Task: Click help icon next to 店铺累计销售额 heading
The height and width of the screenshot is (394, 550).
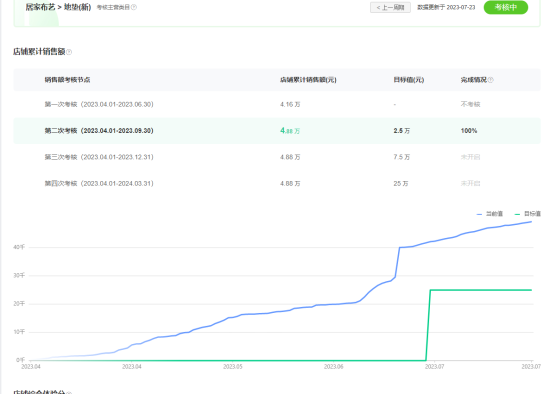Action: tap(69, 52)
